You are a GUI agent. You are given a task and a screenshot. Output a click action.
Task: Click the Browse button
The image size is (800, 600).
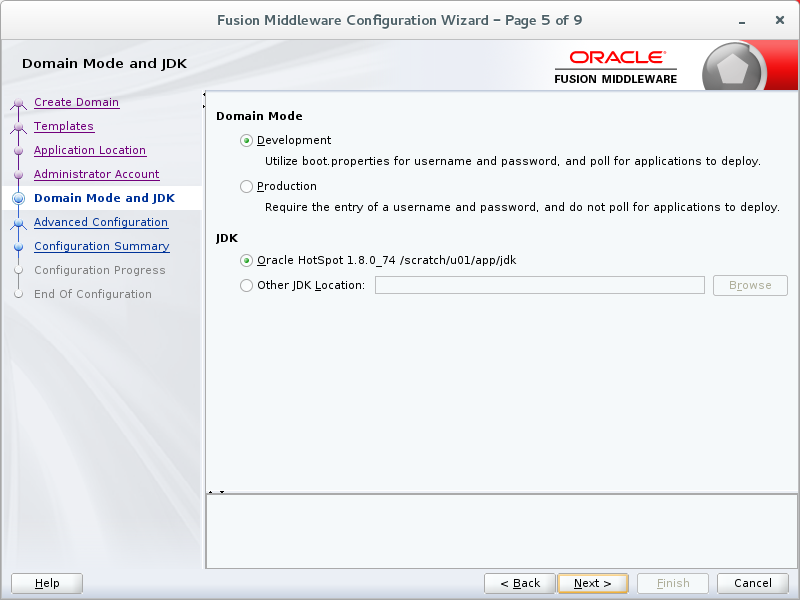750,285
